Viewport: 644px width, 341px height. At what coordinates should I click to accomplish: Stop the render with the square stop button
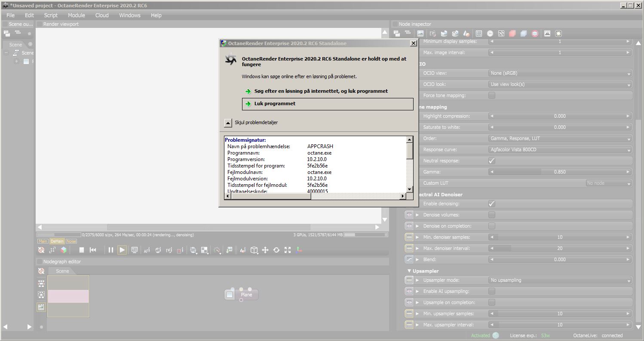click(x=81, y=250)
